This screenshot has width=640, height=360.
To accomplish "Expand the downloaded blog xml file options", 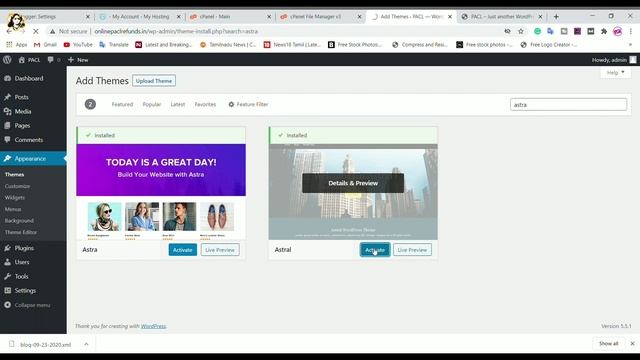I will click(86, 344).
